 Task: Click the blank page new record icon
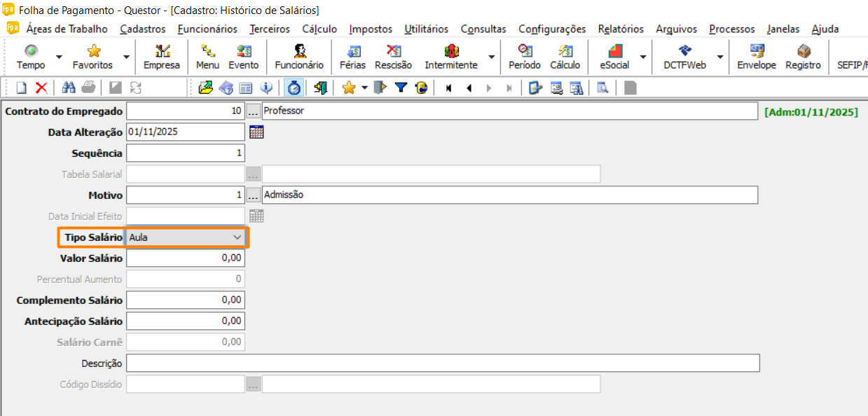(x=22, y=88)
